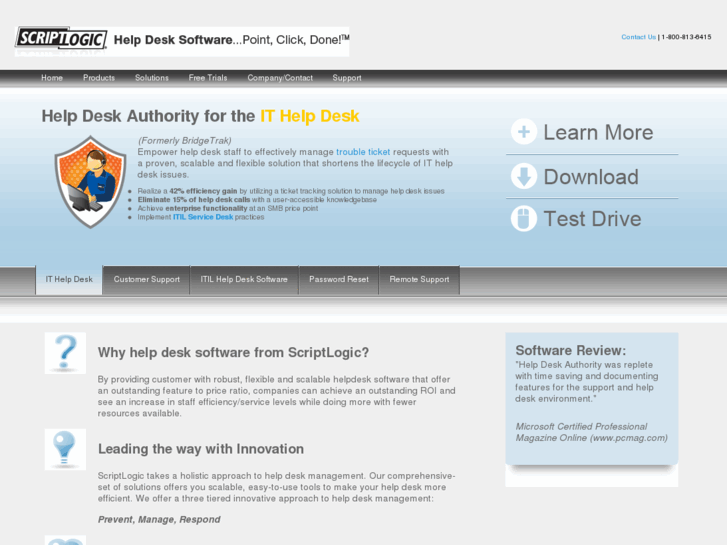Screen dimensions: 727x545
Task: Click the 'Help Desk Software...Point, Click, Done!' tagline
Action: click(231, 40)
